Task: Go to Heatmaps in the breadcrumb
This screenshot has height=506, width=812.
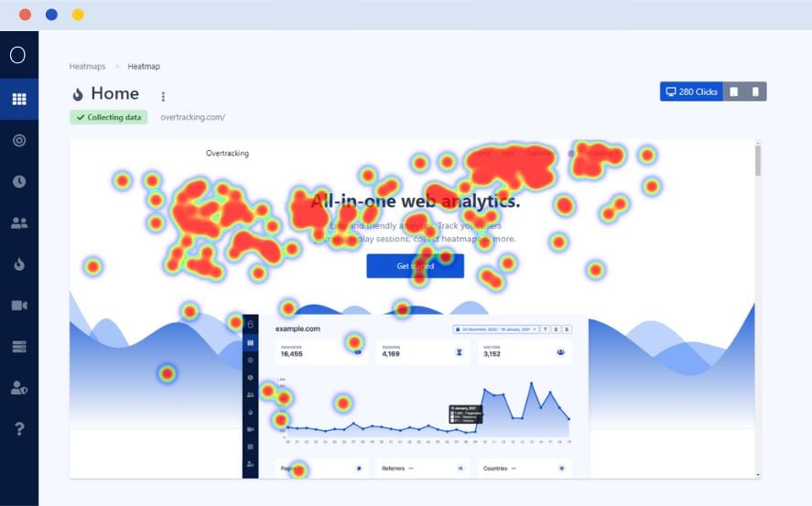Action: tap(87, 66)
